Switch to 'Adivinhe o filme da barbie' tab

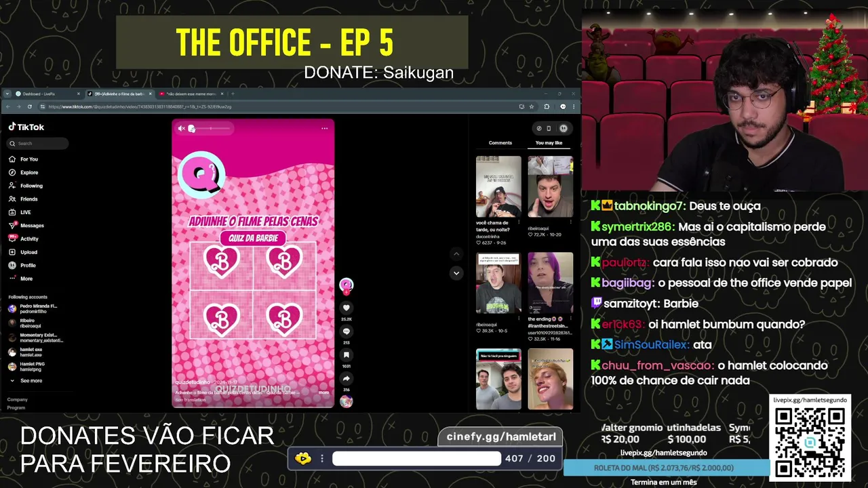point(119,94)
